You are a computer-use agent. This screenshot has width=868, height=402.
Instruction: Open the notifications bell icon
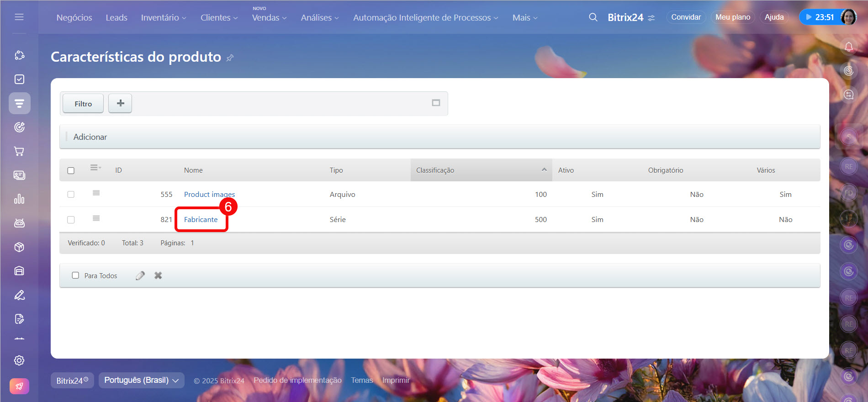point(848,47)
